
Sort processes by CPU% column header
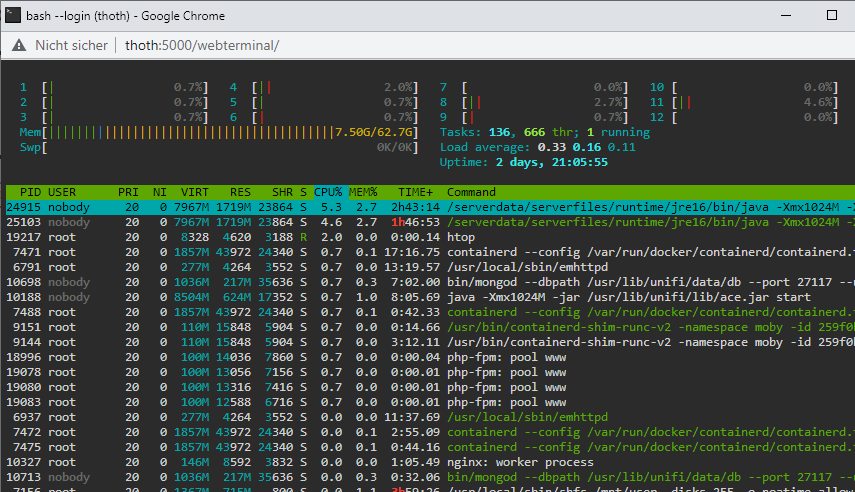point(328,192)
